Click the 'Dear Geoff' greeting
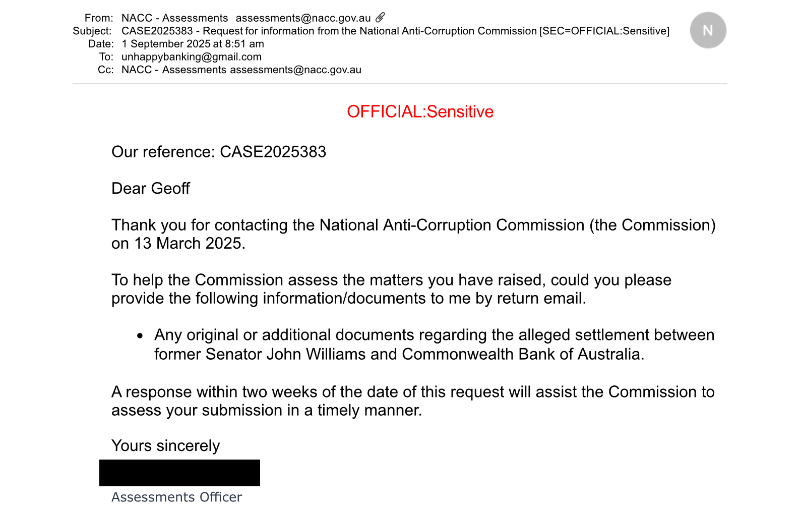This screenshot has width=800, height=510. [x=150, y=188]
